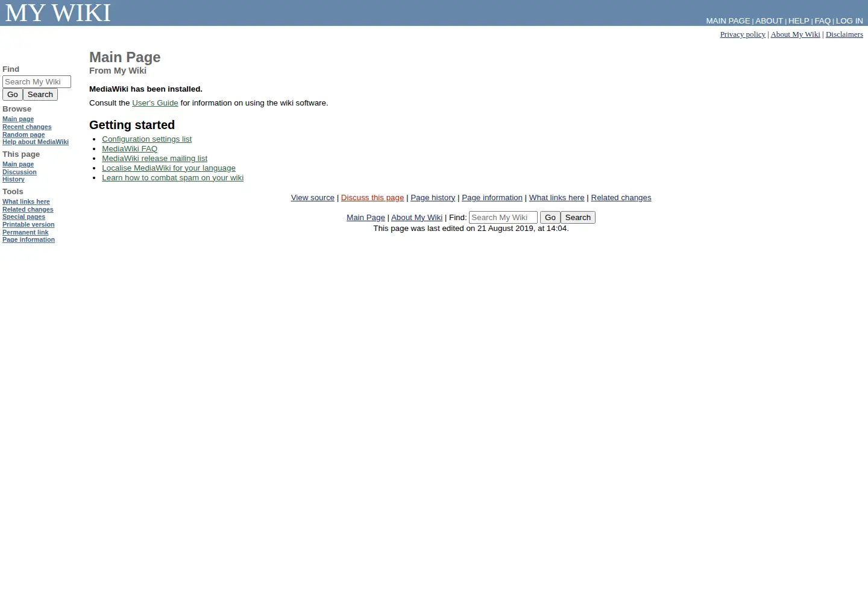Click the Go button in the footer
Screen dimensions: 868x603
coord(550,218)
